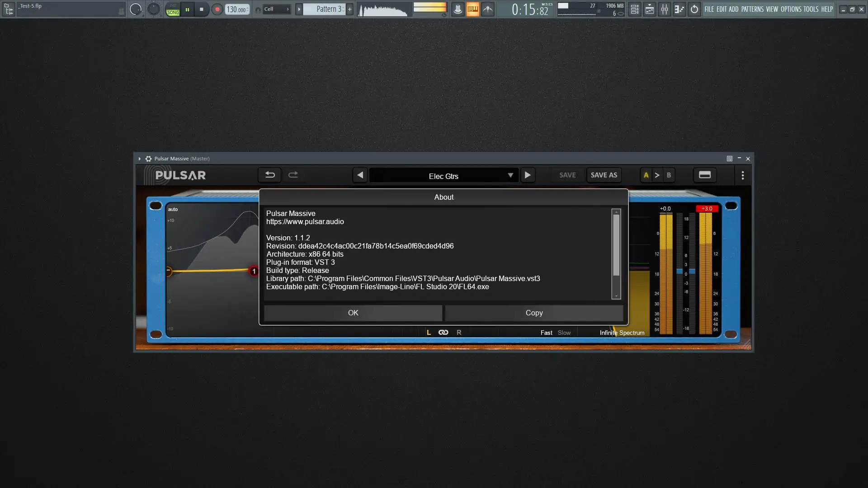Toggle the L/R channel link in Pulsar Massive
This screenshot has width=868, height=488.
(443, 332)
